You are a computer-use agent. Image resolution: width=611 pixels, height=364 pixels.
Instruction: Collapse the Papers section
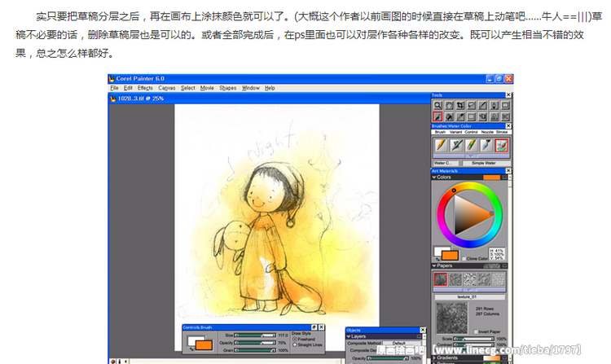(x=434, y=265)
